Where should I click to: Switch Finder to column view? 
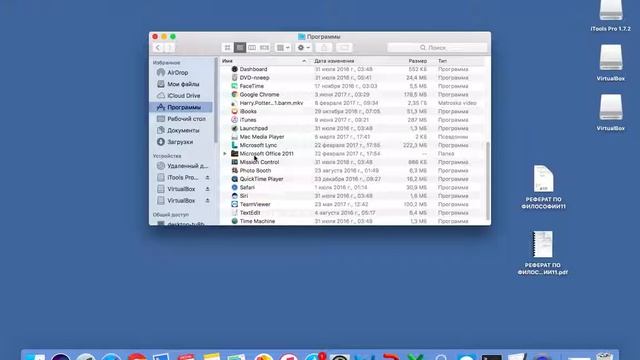252,48
